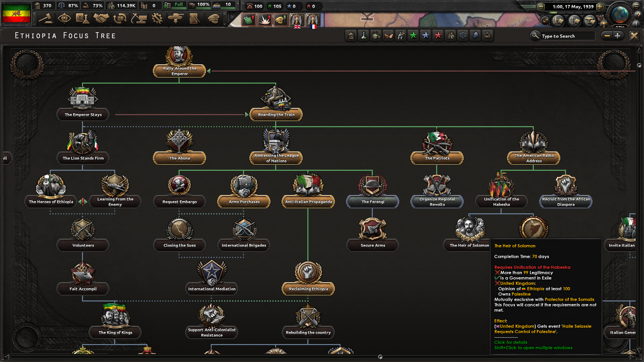Open the Production gears menu
Screen dimensions: 644x362
(x=157, y=19)
